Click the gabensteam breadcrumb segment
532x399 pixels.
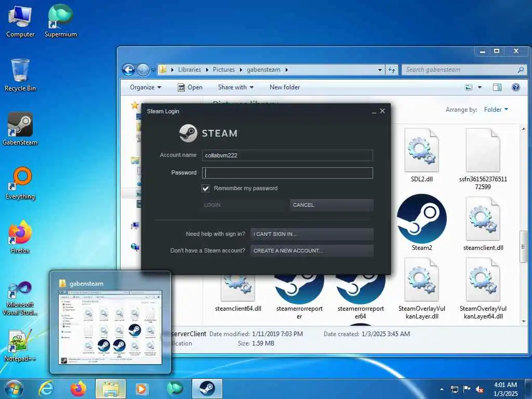263,70
